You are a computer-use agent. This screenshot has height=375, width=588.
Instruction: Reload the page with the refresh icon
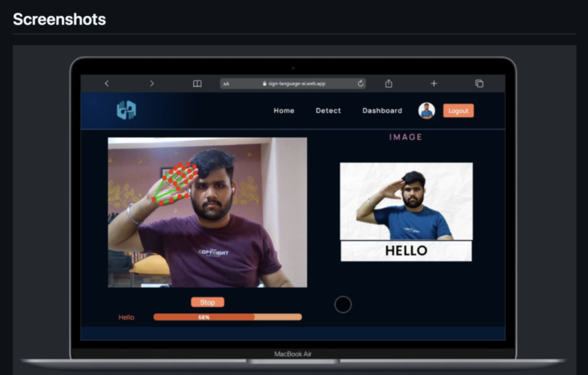[360, 84]
